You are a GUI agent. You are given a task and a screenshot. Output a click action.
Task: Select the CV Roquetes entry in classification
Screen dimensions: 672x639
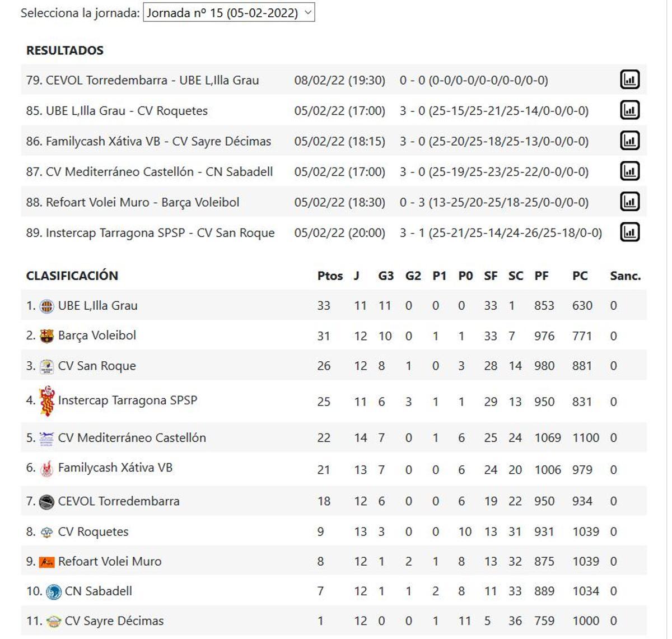[x=93, y=531]
